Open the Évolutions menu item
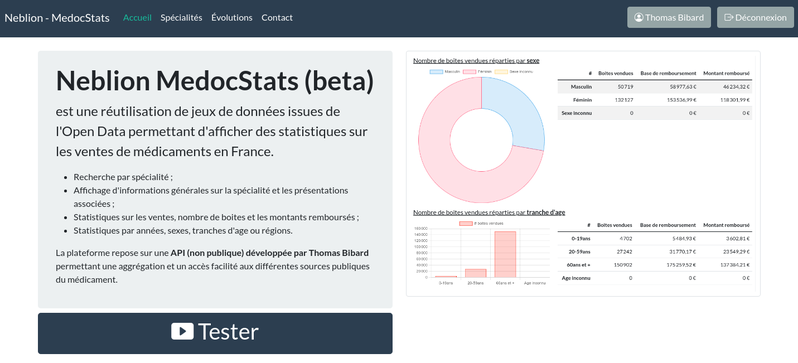The image size is (798, 363). [x=232, y=18]
